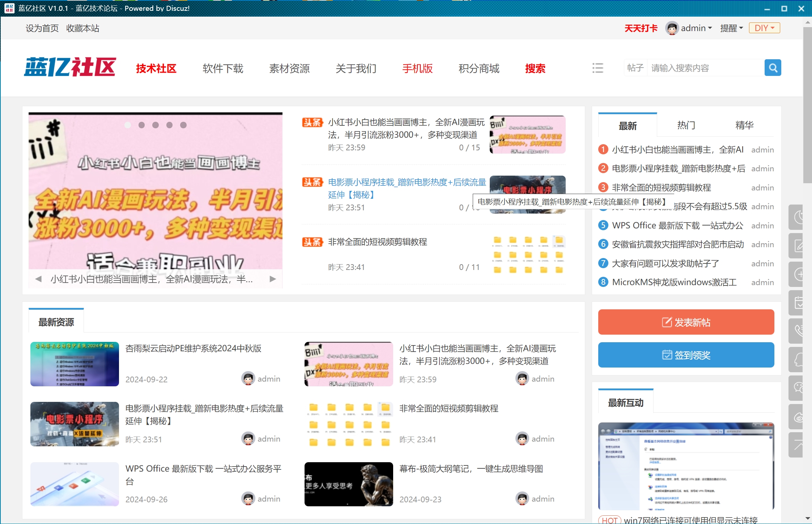The image size is (812, 524).
Task: Click the page vertical scrollbar thumb
Action: (x=808, y=105)
